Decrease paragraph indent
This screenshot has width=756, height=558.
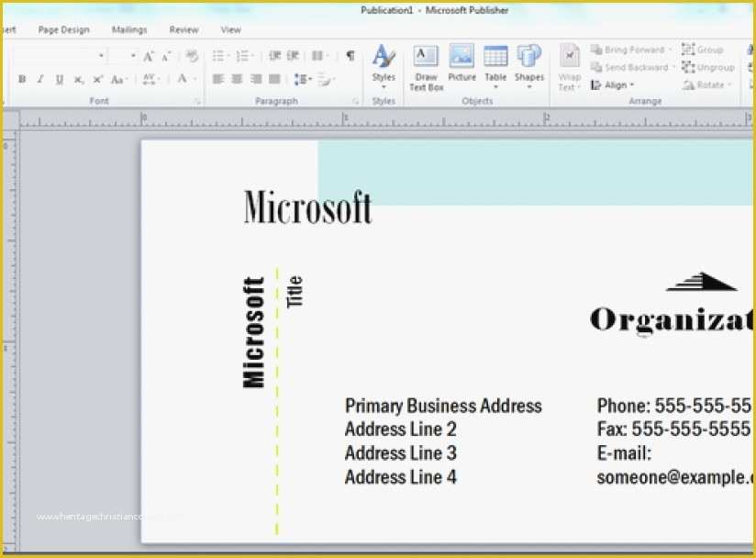coord(275,56)
